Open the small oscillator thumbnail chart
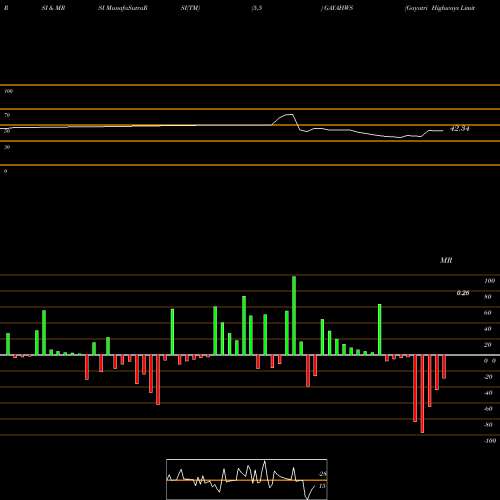Viewport: 500px width, 500px height. click(x=247, y=479)
